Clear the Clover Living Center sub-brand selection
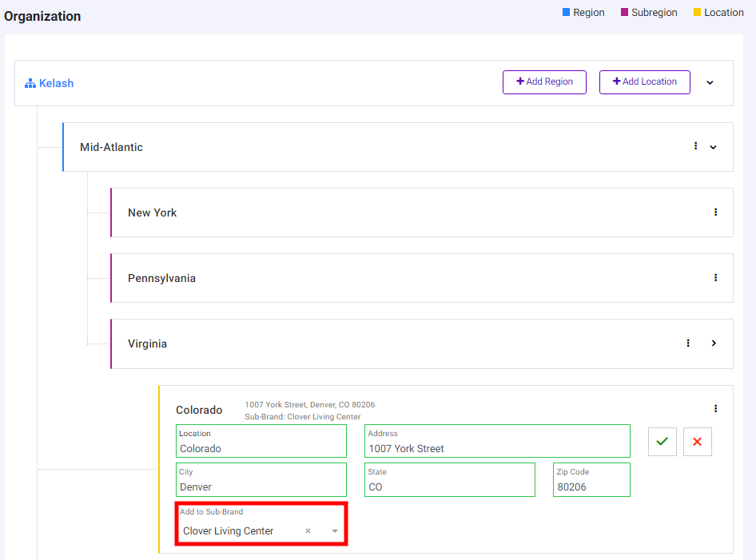The width and height of the screenshot is (756, 560). (308, 530)
